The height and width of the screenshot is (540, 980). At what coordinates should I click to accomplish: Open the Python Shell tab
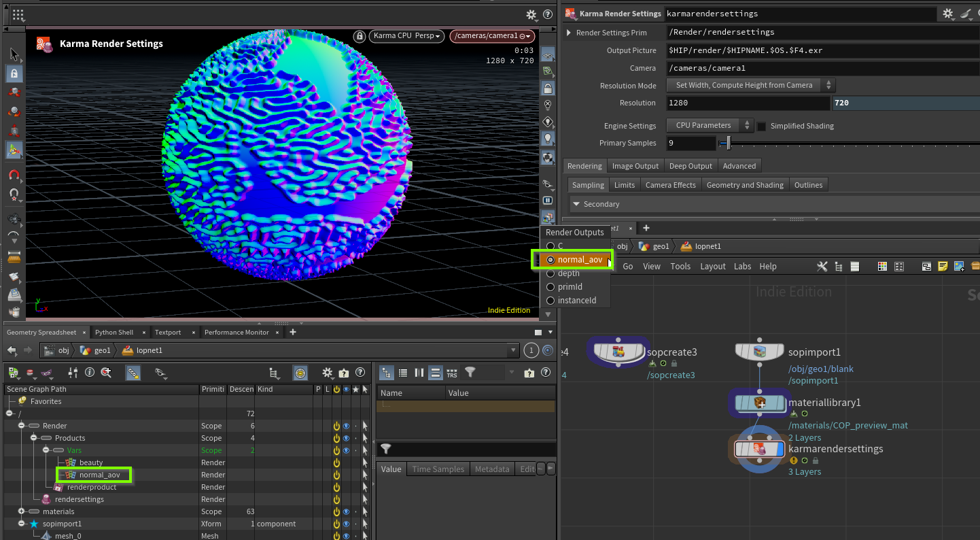coord(113,333)
